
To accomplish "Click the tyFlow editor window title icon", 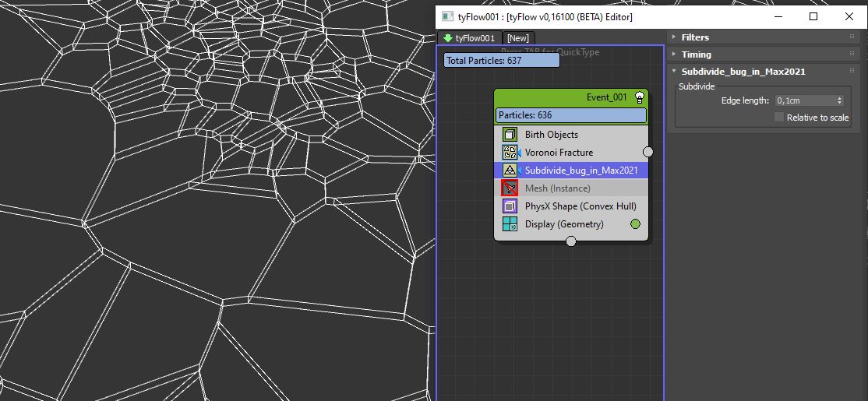I will pyautogui.click(x=447, y=16).
